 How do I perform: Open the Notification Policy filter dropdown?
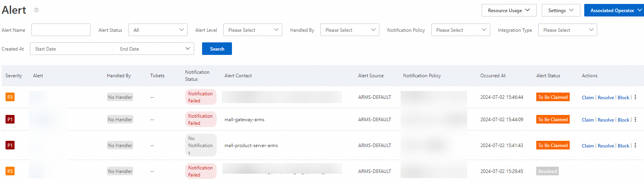(x=460, y=30)
